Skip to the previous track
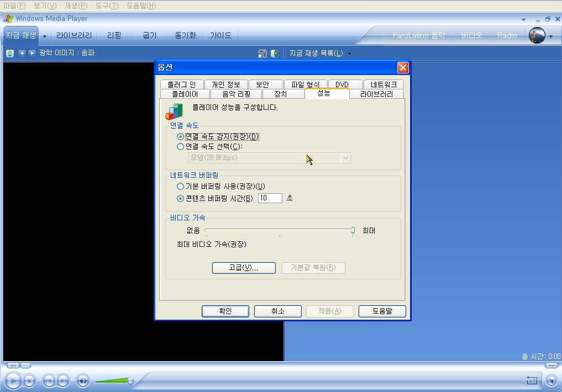This screenshot has height=392, width=562. pyautogui.click(x=49, y=380)
